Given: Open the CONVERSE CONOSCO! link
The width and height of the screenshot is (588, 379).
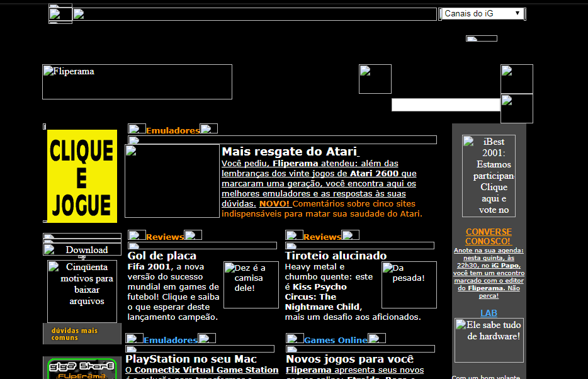Looking at the screenshot, I should click(x=489, y=237).
